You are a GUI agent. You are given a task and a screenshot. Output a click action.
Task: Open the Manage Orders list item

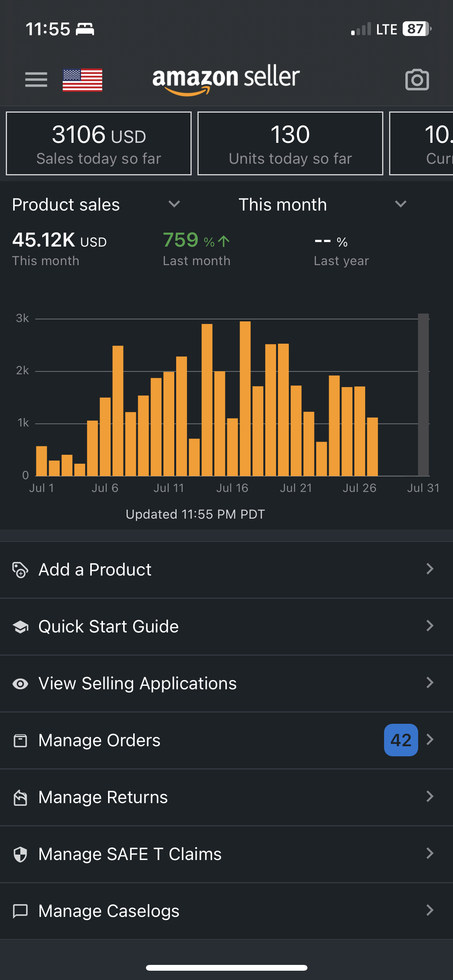226,740
